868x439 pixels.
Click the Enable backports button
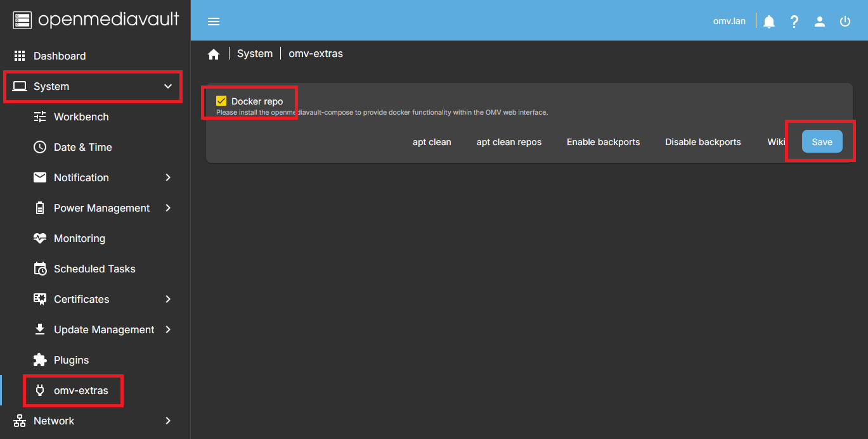point(603,142)
